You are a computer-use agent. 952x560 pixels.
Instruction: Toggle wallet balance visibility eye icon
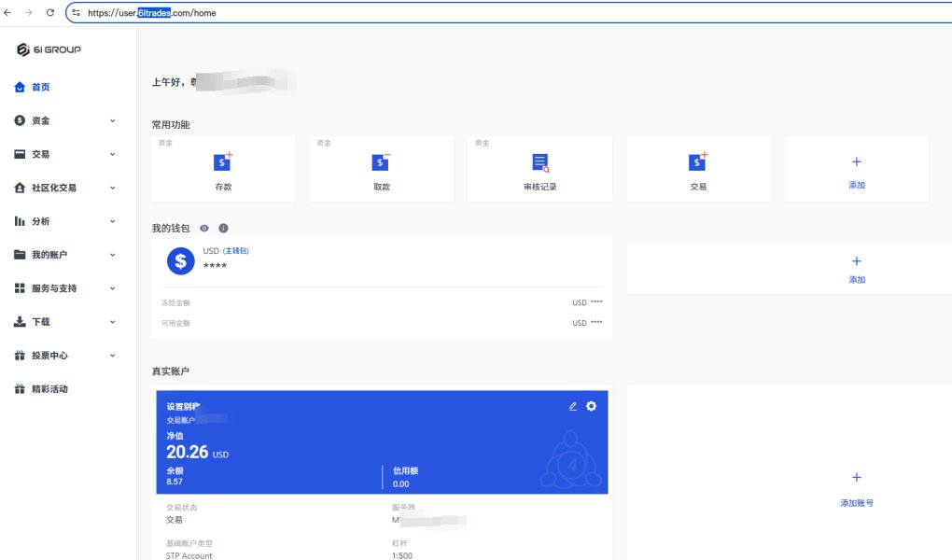tap(204, 229)
